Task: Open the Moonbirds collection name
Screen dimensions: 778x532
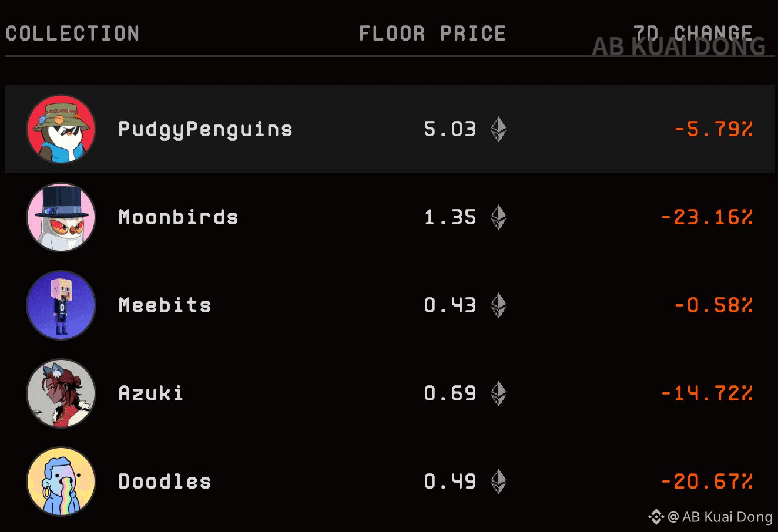Action: coord(179,217)
